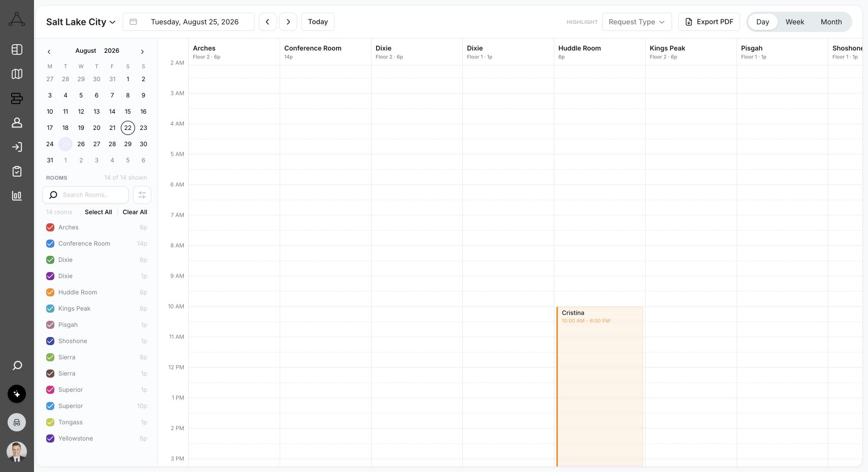Click the sidebar search magnifier icon
868x472 pixels.
coord(17,365)
